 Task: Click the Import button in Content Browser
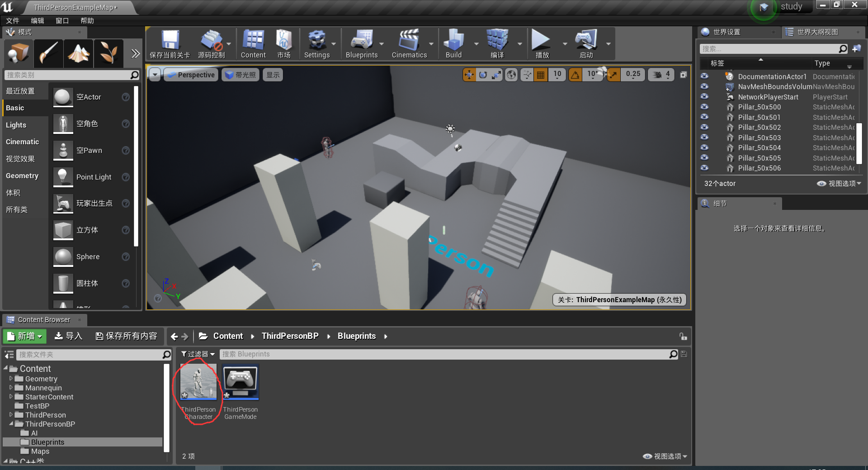tap(68, 336)
